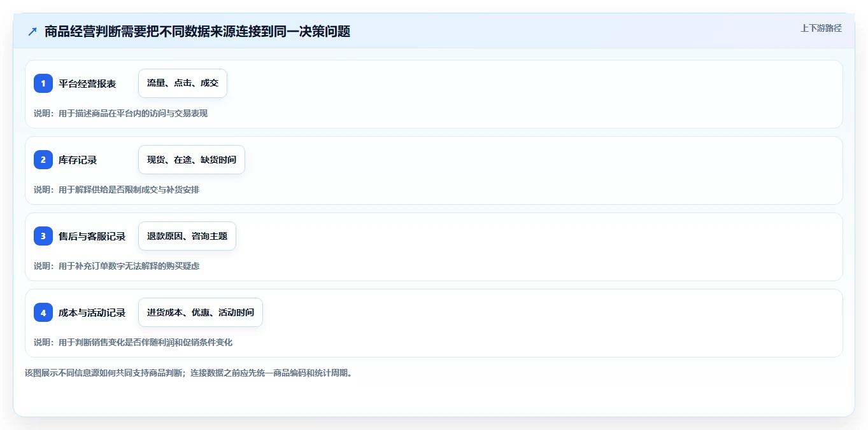Click the 库存记录 heading

[78, 160]
